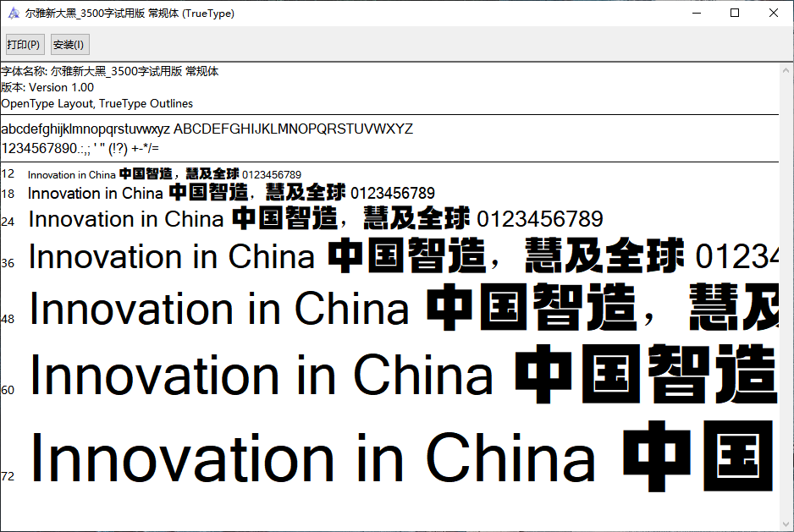Click the window title 尔雅新大黑_3500字试用版
This screenshot has width=794, height=532.
click(x=130, y=14)
